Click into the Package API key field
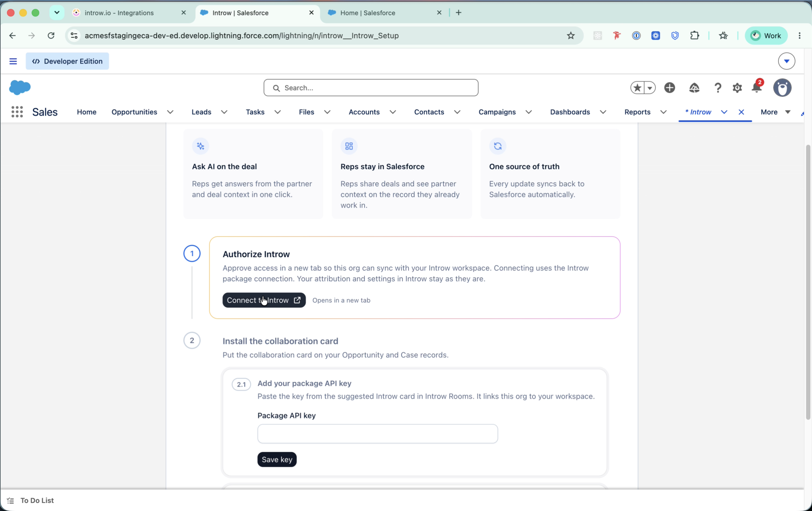 (377, 433)
